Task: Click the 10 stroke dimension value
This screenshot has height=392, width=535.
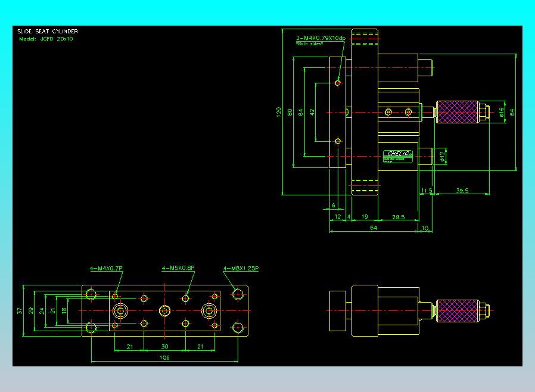Action: 425,228
